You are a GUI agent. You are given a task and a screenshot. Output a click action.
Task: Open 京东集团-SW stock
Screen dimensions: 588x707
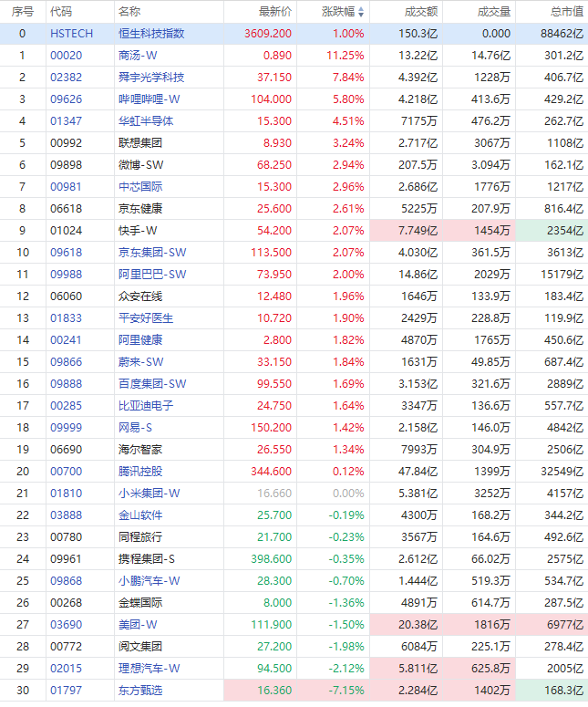tap(152, 253)
